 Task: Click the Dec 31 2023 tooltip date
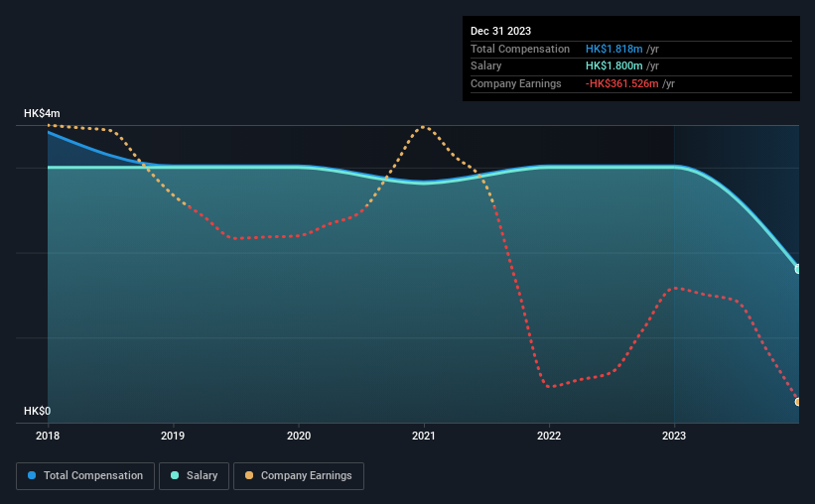[500, 31]
